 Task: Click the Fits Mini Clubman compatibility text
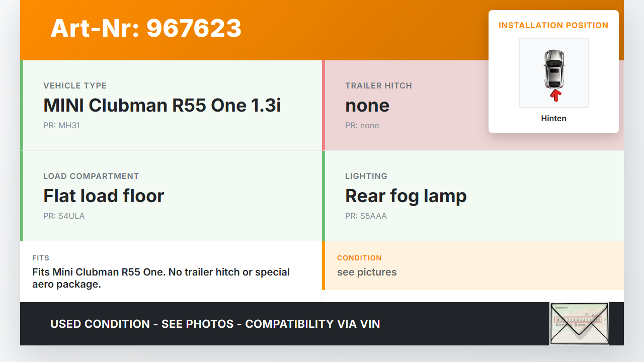click(161, 278)
